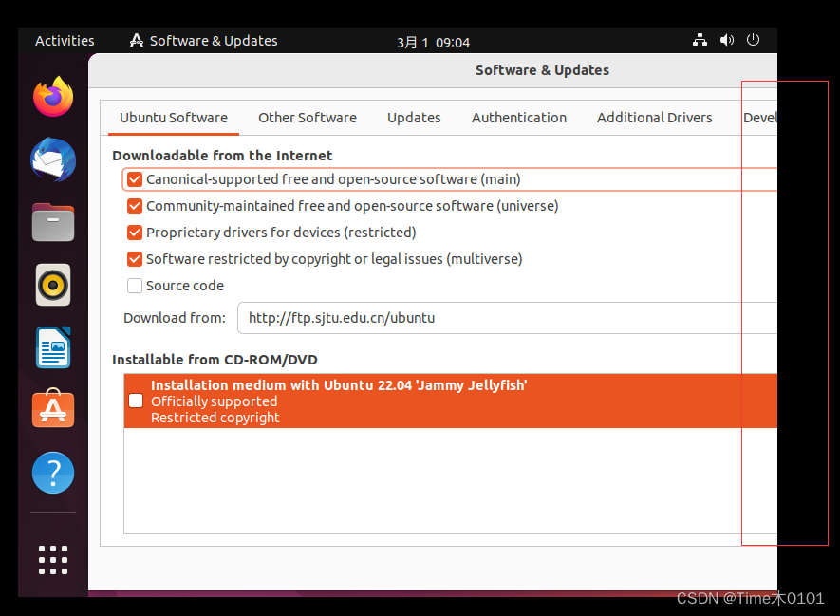Open the Files manager in the dock
840x616 pixels.
(53, 222)
